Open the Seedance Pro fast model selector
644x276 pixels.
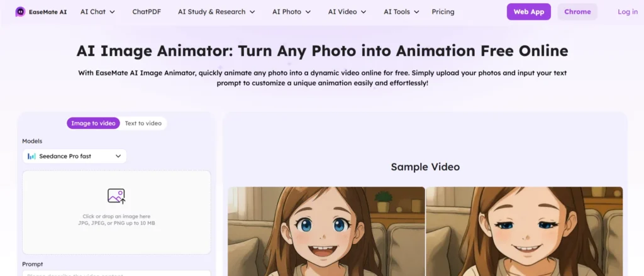(x=74, y=156)
